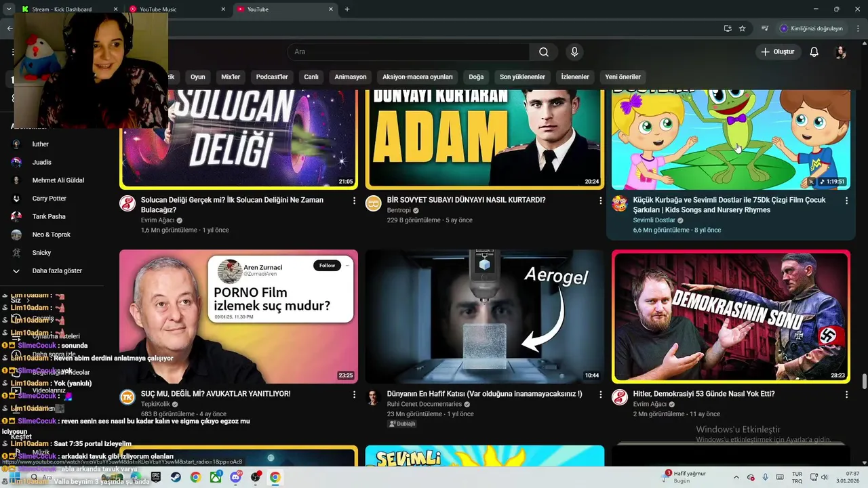Open the YouTube search by voice microphone
868x488 pixels.
click(574, 52)
